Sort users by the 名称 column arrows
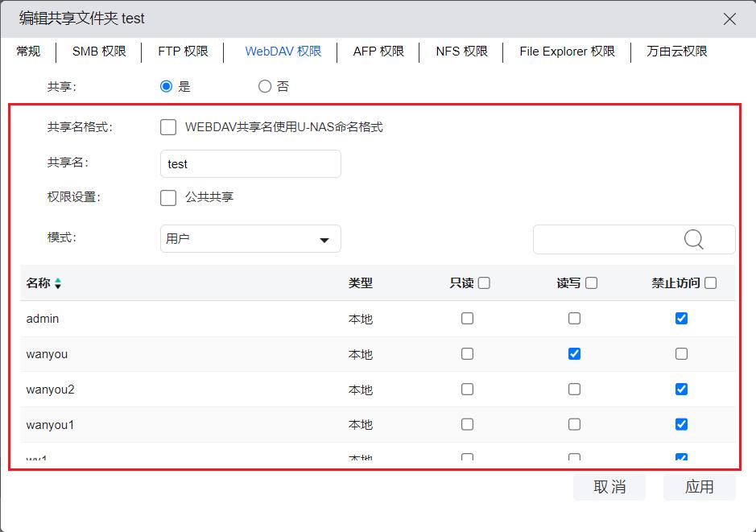 58,283
